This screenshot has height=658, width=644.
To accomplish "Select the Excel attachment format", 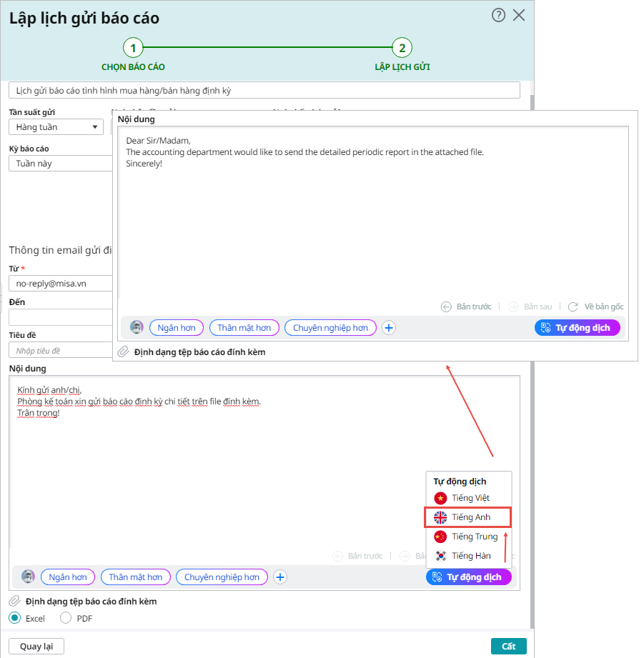I will point(15,618).
